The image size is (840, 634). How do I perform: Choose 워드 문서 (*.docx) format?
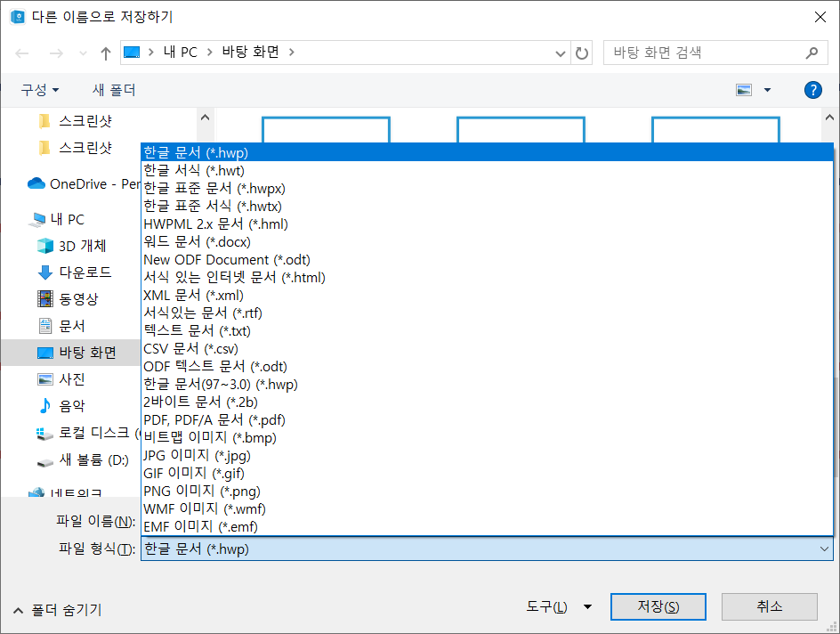[487, 241]
